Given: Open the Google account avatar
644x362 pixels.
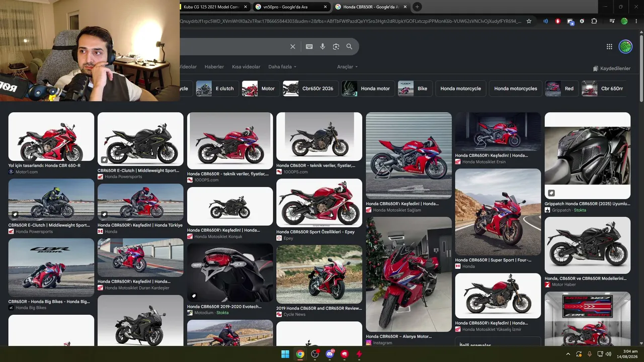Looking at the screenshot, I should tap(625, 47).
